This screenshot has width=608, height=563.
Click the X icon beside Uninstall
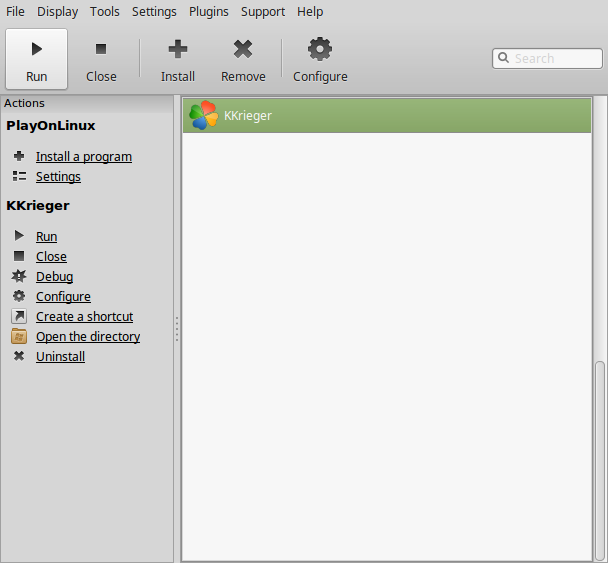(x=19, y=356)
